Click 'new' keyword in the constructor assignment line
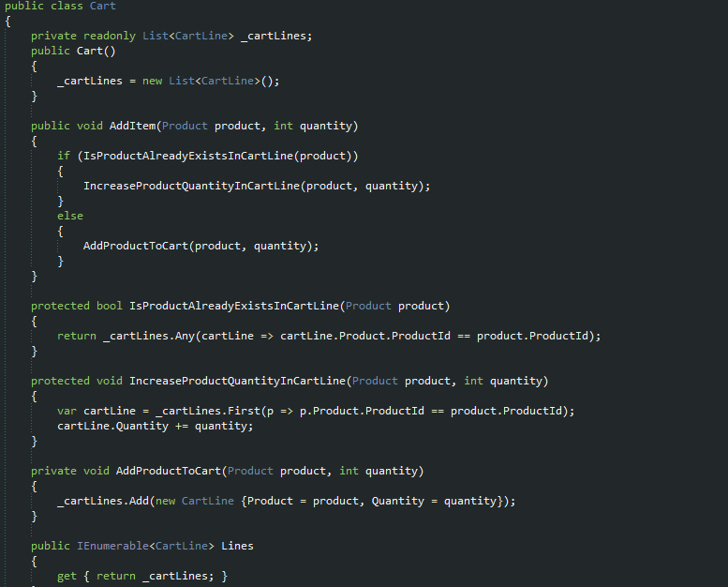Image resolution: width=728 pixels, height=587 pixels. (x=153, y=81)
